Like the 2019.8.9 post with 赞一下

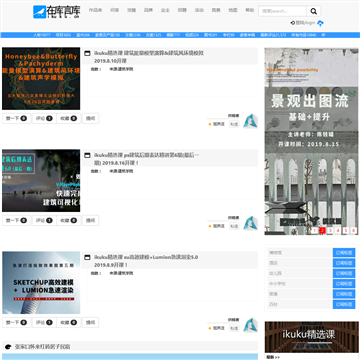coord(16,322)
